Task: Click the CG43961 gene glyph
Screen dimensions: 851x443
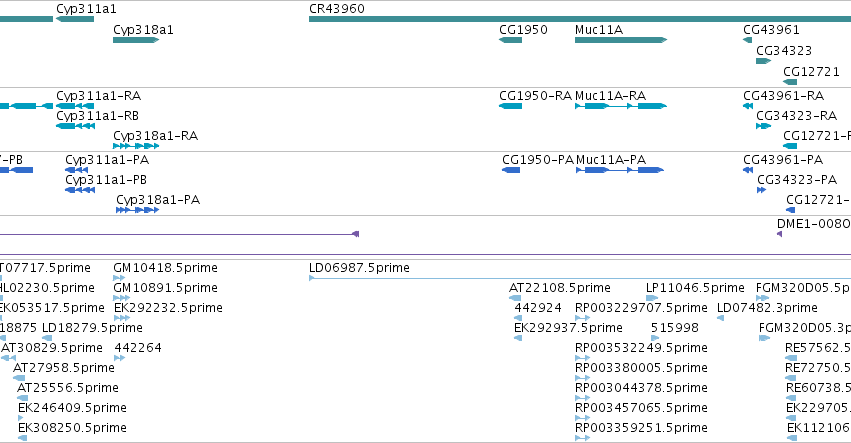Action: click(x=747, y=40)
